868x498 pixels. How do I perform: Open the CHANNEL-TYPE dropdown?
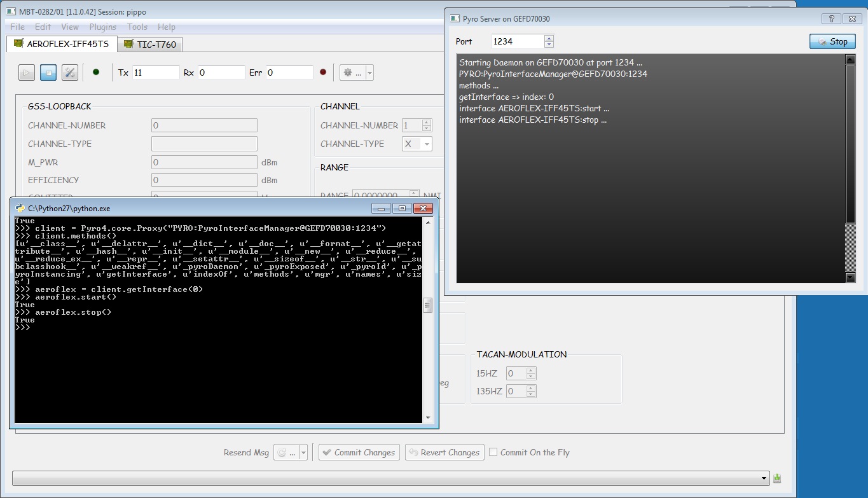coord(417,144)
